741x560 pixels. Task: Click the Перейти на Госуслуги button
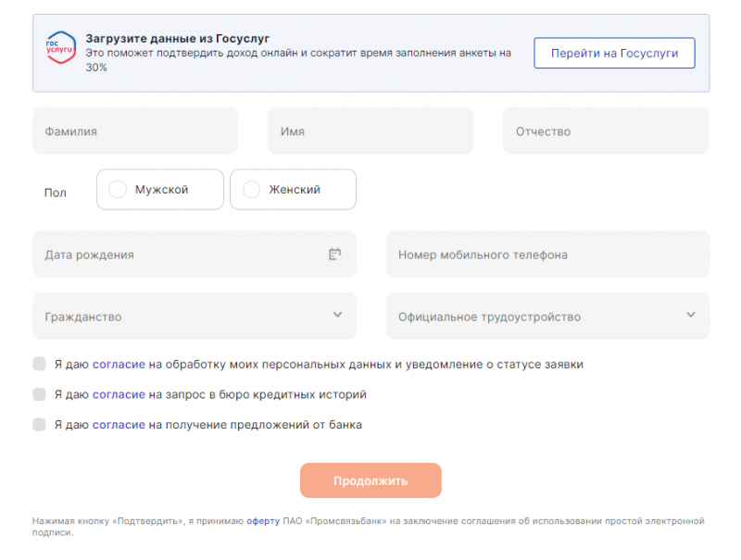coord(613,53)
